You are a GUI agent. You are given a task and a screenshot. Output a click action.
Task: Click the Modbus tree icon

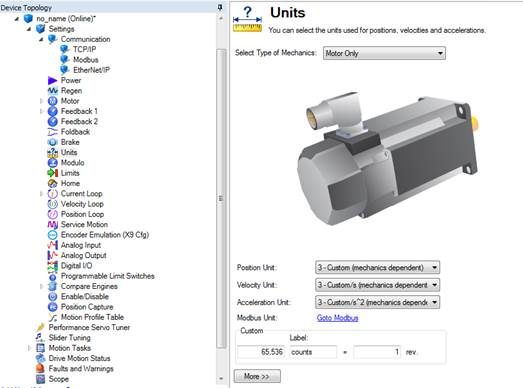pos(64,60)
